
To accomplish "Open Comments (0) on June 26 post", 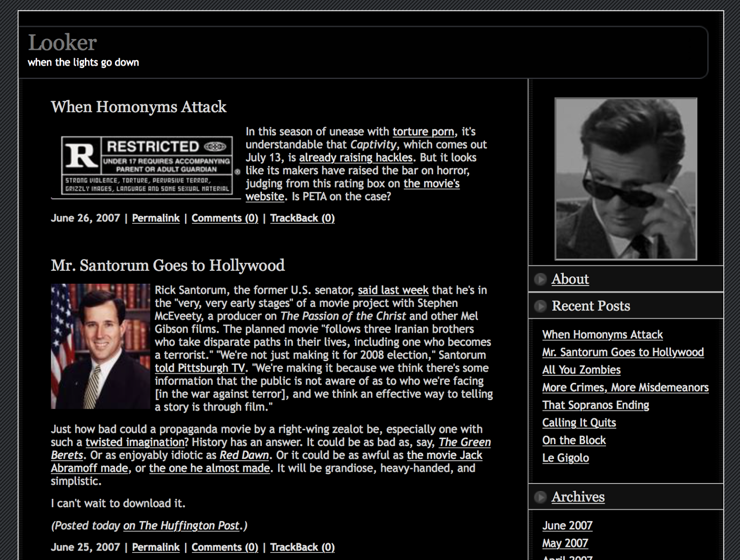I will (x=225, y=218).
